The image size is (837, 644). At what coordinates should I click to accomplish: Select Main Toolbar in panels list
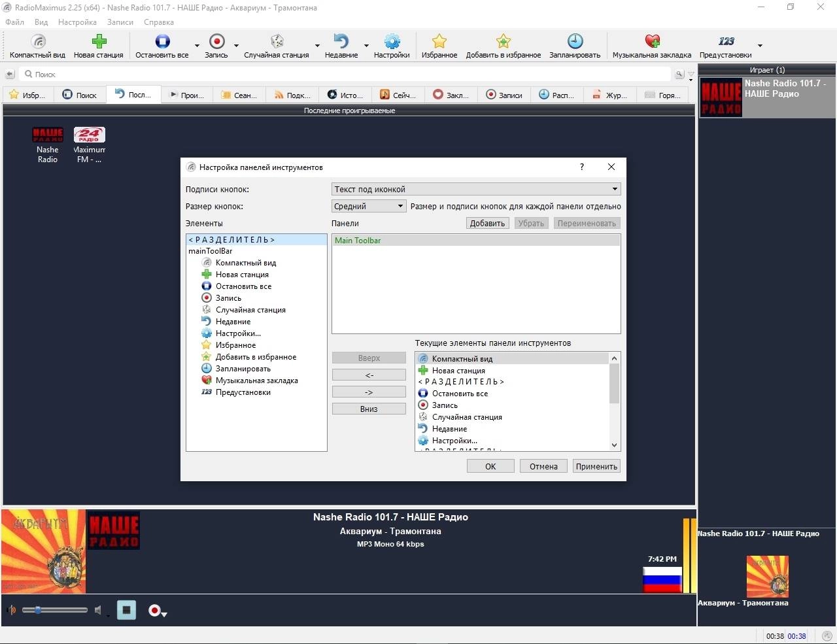pyautogui.click(x=476, y=241)
